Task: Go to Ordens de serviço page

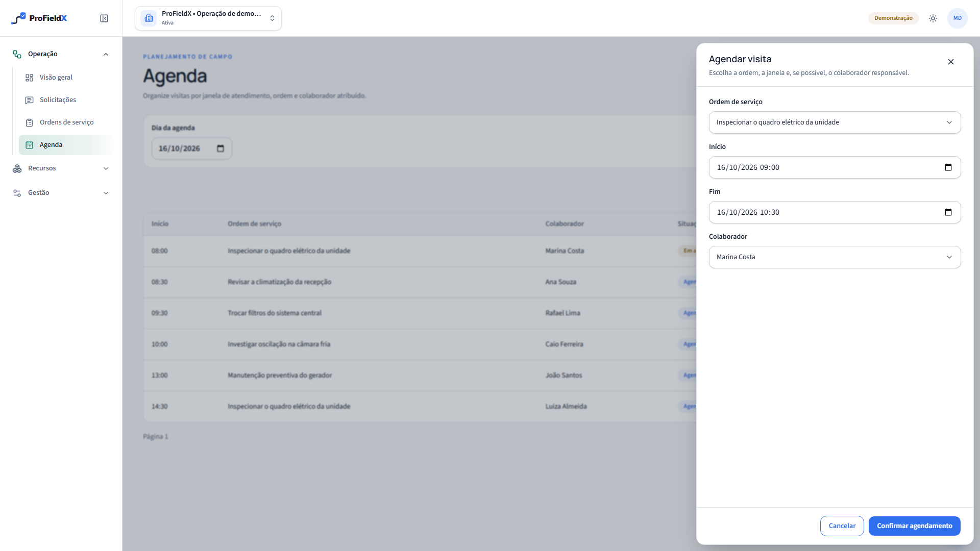Action: (66, 122)
